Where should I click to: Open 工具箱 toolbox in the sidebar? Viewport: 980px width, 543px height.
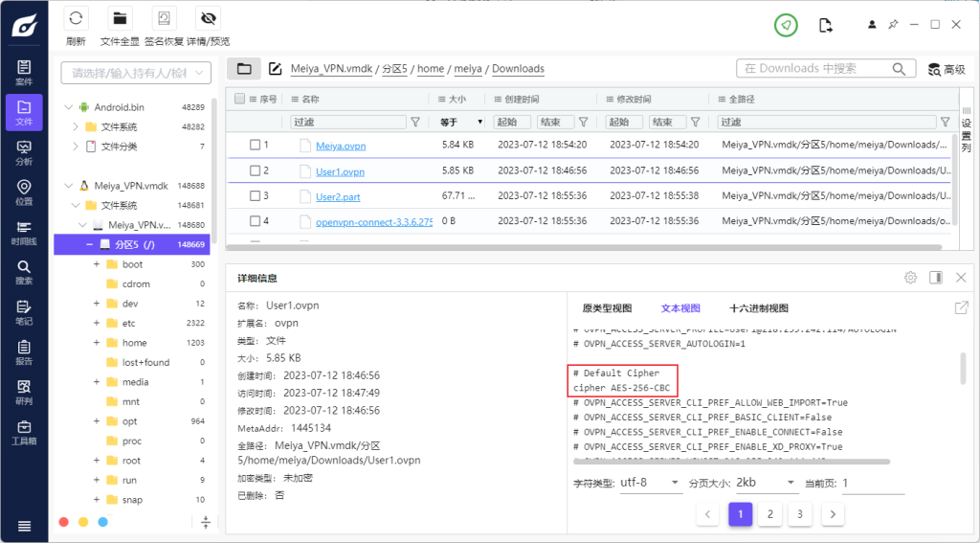tap(24, 432)
